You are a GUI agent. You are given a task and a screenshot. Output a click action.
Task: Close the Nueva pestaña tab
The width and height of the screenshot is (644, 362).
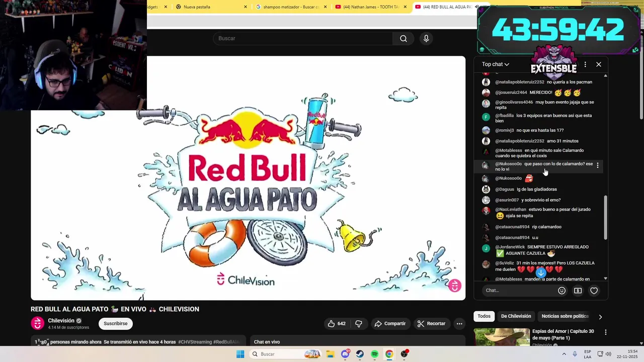click(246, 7)
